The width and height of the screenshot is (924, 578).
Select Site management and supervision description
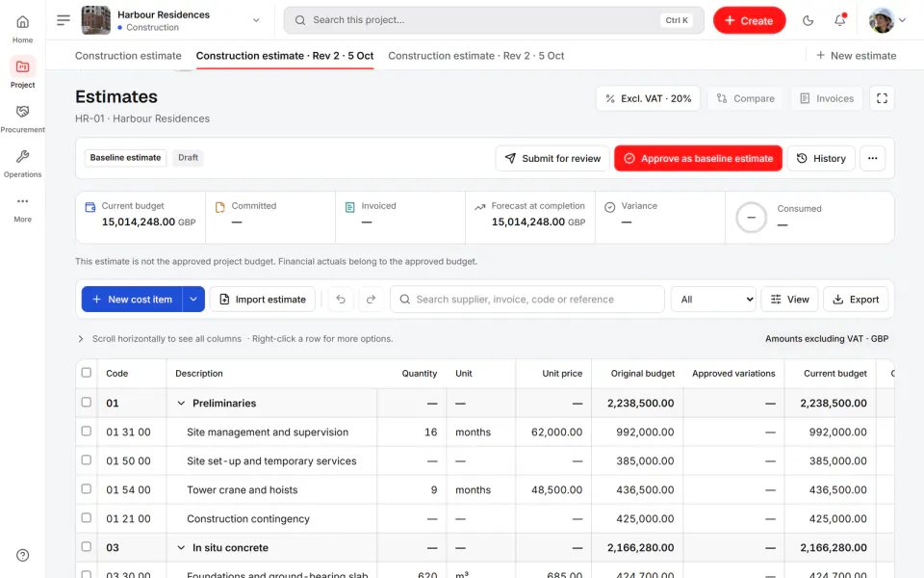(x=268, y=432)
